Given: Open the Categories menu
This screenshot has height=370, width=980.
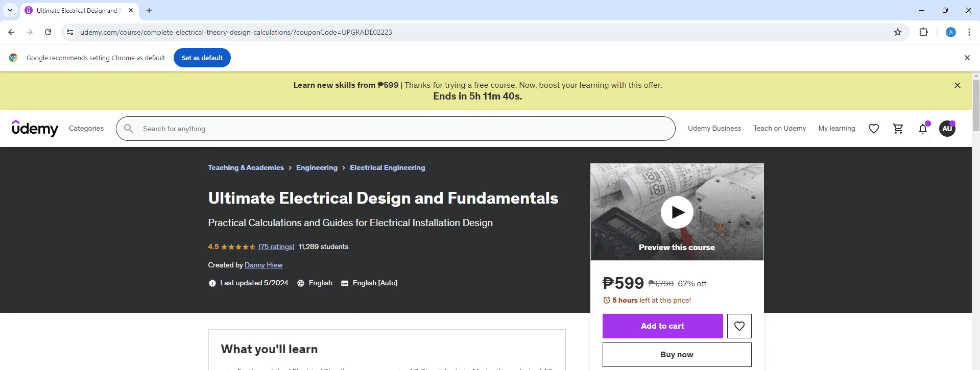Looking at the screenshot, I should (86, 129).
